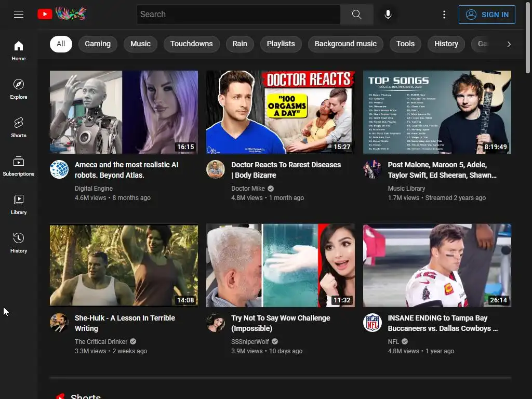Show more filter chips with right arrow

(509, 44)
